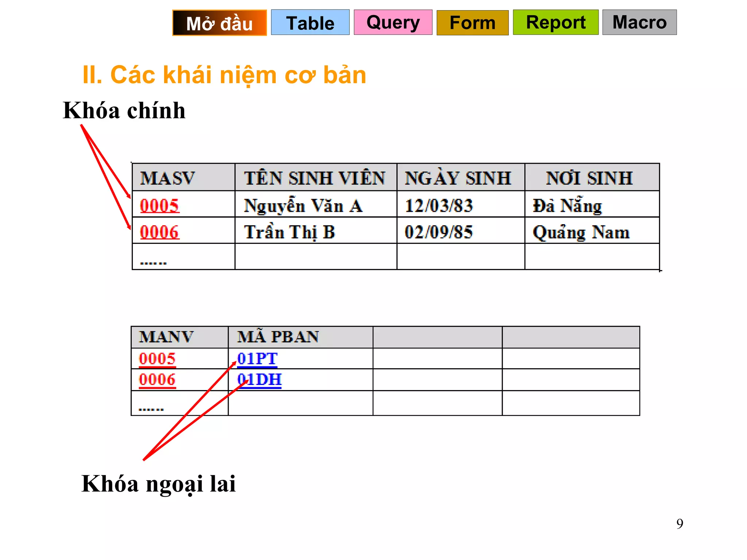The width and height of the screenshot is (747, 560).
Task: Click the 01DH department code
Action: click(x=259, y=380)
